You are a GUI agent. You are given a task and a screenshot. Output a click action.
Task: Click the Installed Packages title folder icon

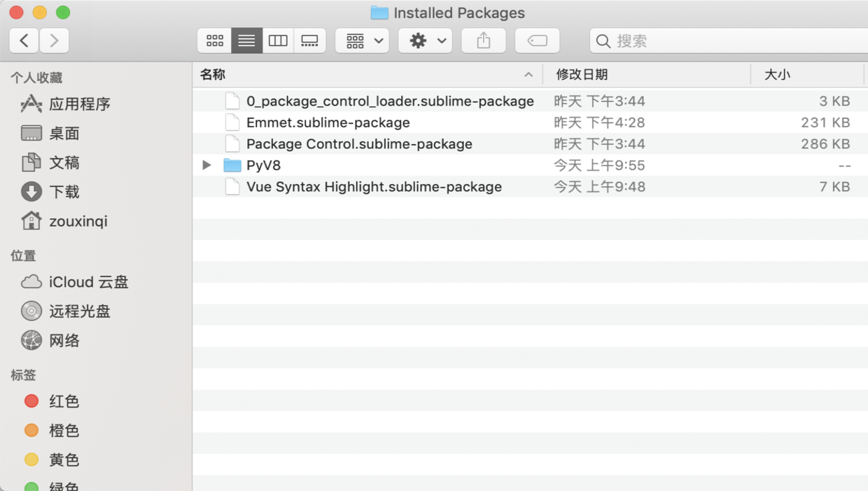click(x=379, y=13)
